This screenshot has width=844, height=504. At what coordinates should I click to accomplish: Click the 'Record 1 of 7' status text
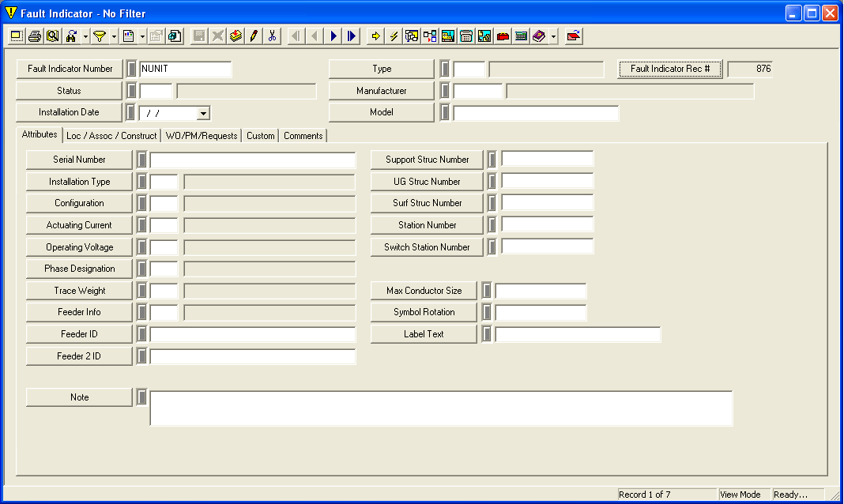644,495
